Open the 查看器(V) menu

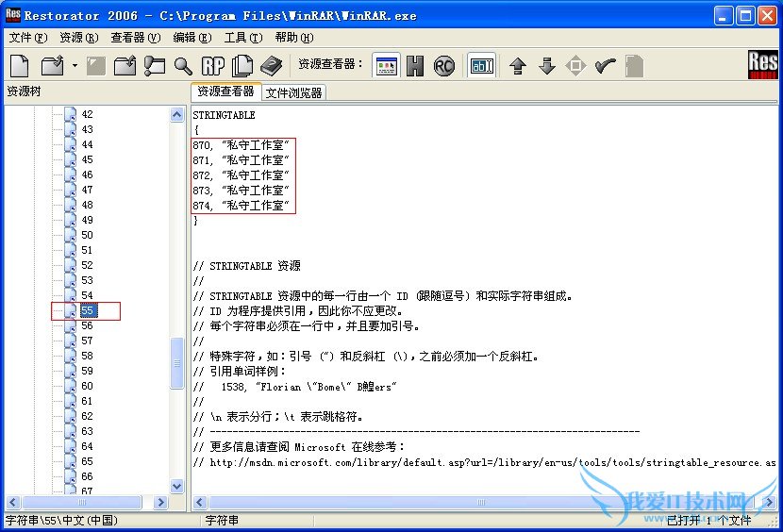coord(135,38)
